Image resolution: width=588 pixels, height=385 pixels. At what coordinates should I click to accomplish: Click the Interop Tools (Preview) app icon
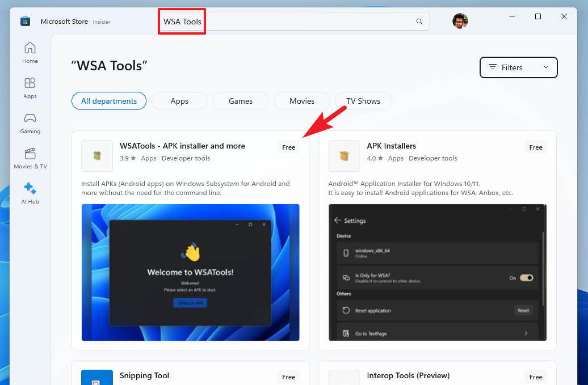click(x=345, y=377)
